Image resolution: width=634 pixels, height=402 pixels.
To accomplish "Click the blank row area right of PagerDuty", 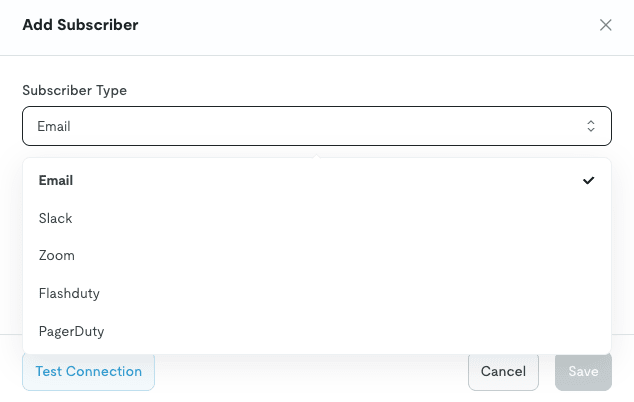I will point(350,331).
